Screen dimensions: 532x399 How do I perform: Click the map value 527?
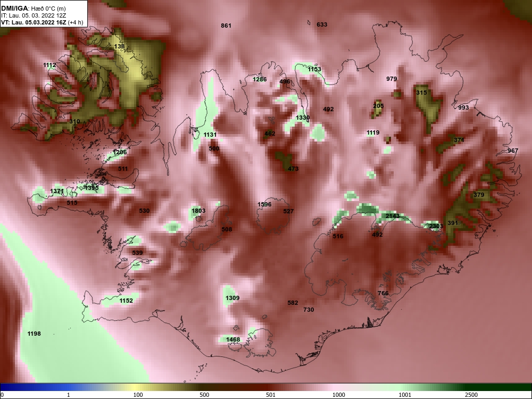point(288,211)
